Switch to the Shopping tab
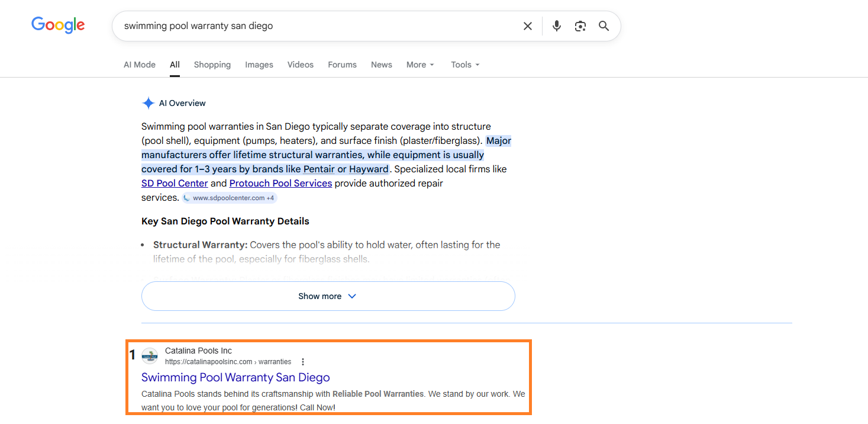The height and width of the screenshot is (424, 868). (212, 65)
